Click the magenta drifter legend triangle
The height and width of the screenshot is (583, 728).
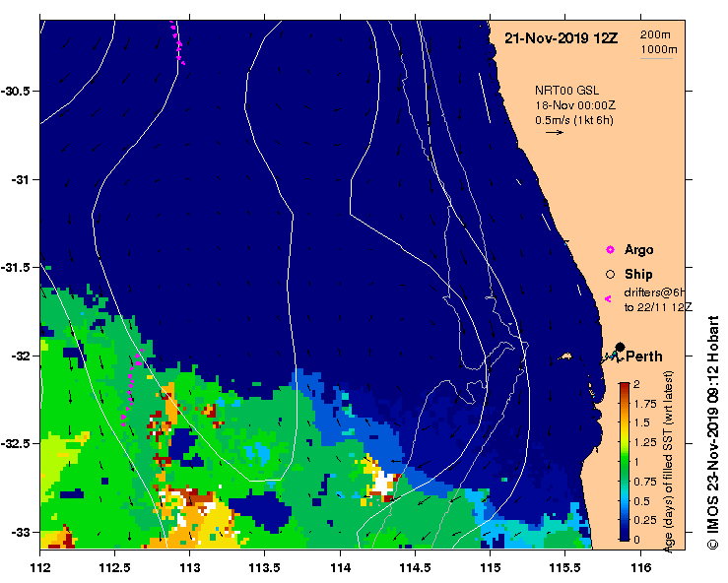click(x=608, y=299)
